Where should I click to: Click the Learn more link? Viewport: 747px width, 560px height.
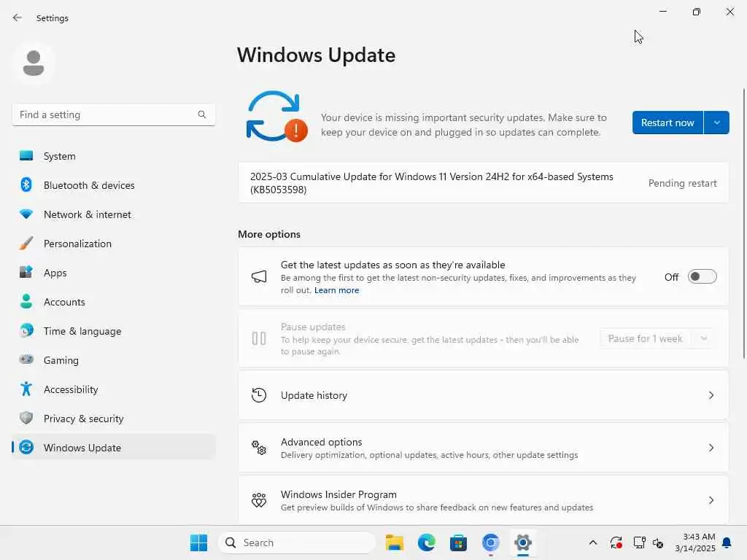pos(336,290)
